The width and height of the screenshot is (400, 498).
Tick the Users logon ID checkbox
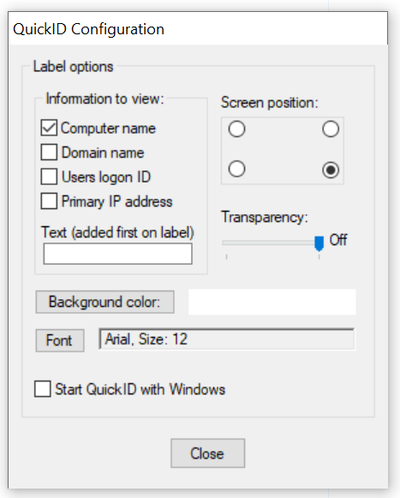click(x=49, y=177)
